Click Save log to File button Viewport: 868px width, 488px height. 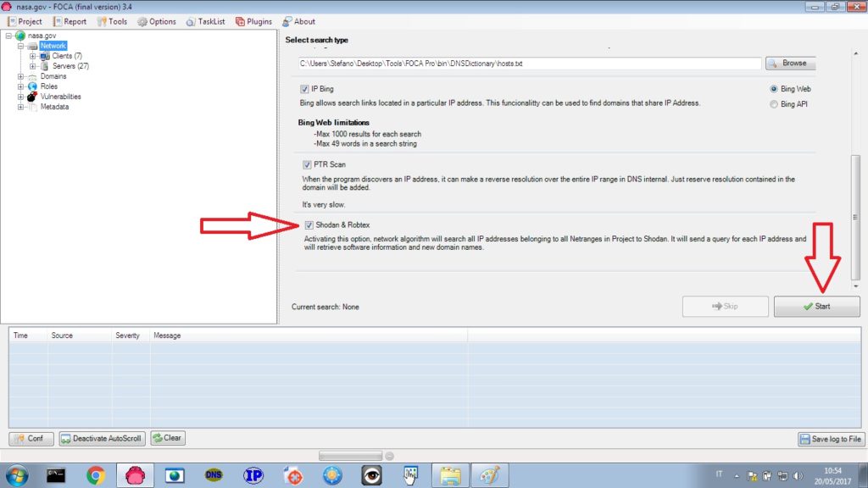coord(831,439)
